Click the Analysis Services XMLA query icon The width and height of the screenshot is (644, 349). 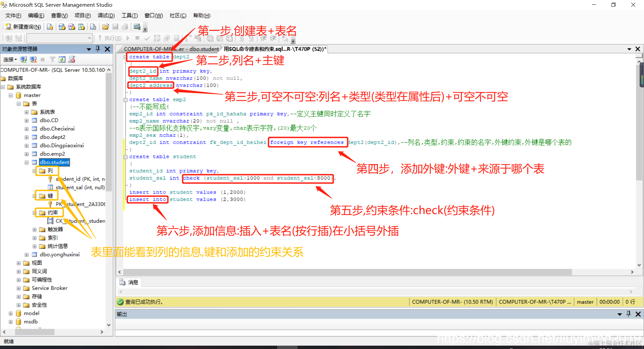tap(81, 27)
